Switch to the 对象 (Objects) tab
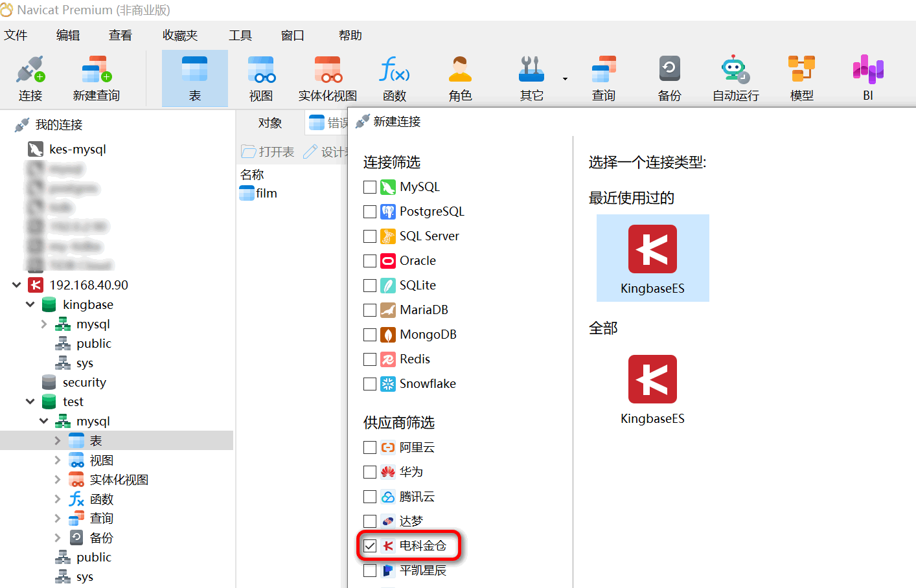The image size is (916, 588). [x=270, y=123]
